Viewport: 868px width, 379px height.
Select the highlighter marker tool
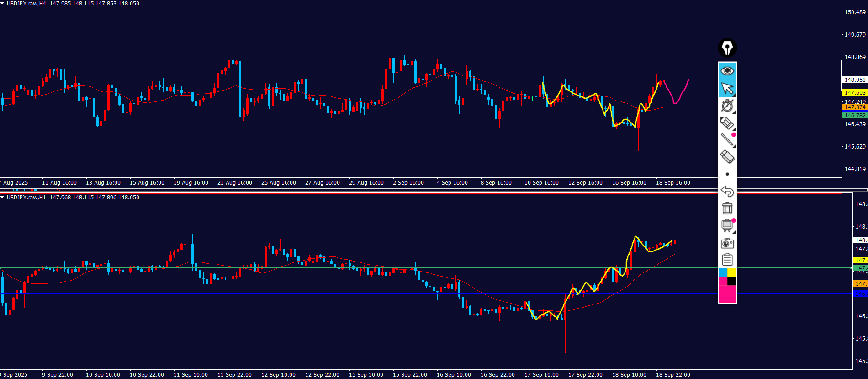coord(727,123)
